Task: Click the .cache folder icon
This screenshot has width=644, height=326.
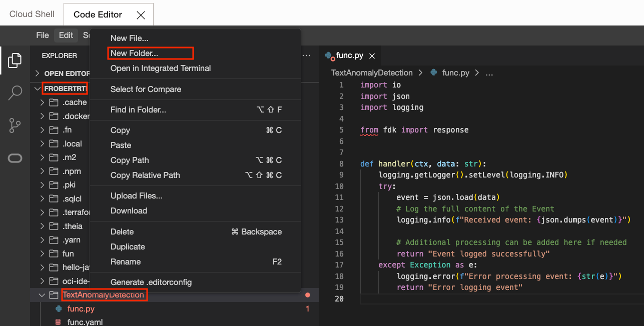Action: (54, 102)
